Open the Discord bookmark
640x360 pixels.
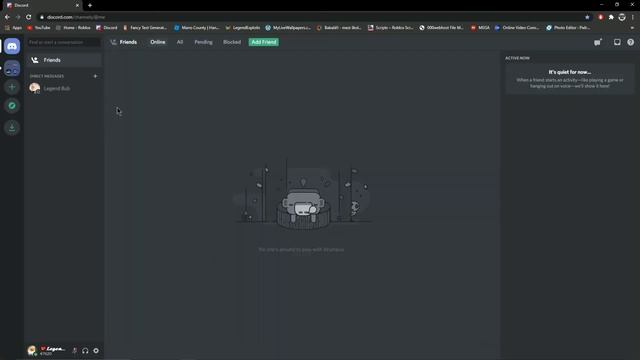(x=107, y=28)
